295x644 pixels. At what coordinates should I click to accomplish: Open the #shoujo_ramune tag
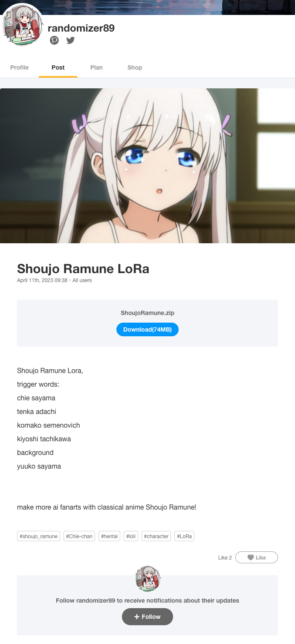pos(38,536)
